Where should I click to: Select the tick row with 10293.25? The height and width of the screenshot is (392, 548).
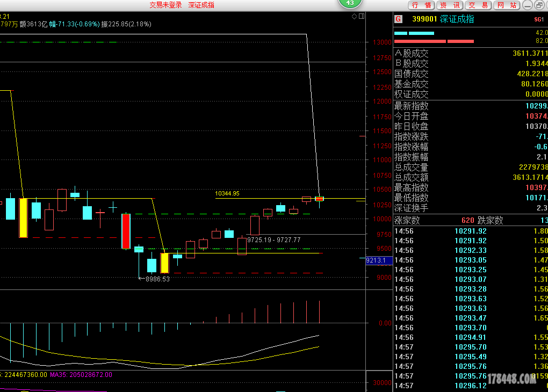(x=471, y=270)
